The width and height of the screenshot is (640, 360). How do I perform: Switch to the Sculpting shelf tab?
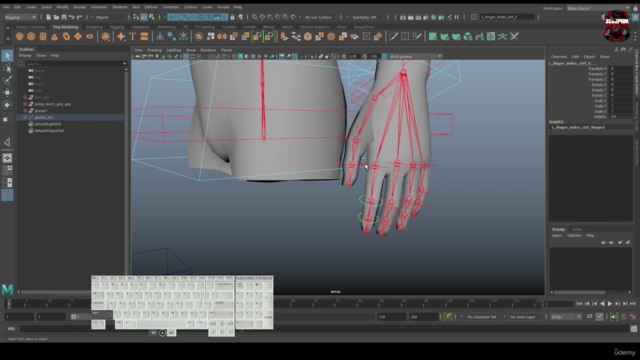tap(94, 27)
